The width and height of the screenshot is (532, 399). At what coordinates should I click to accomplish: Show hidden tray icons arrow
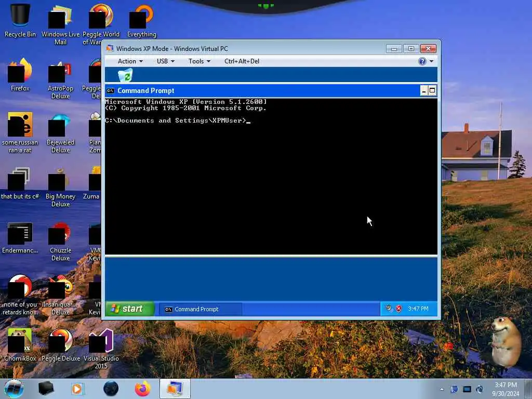tap(442, 390)
